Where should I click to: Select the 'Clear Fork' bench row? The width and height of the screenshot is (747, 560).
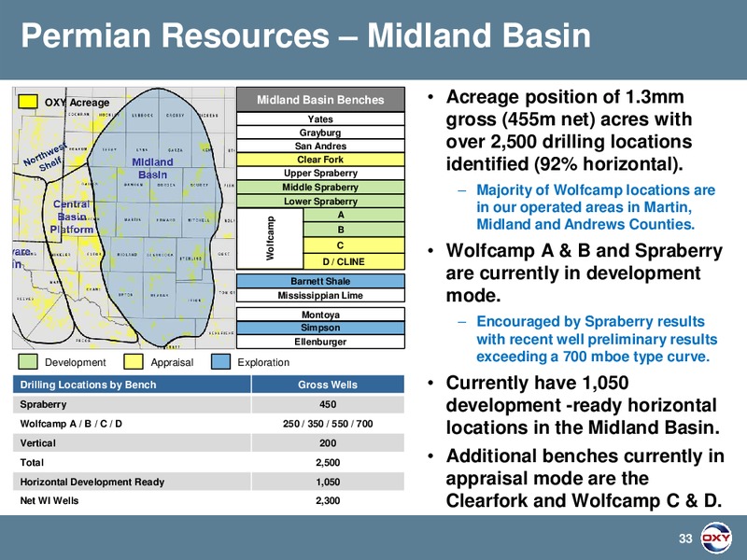320,159
